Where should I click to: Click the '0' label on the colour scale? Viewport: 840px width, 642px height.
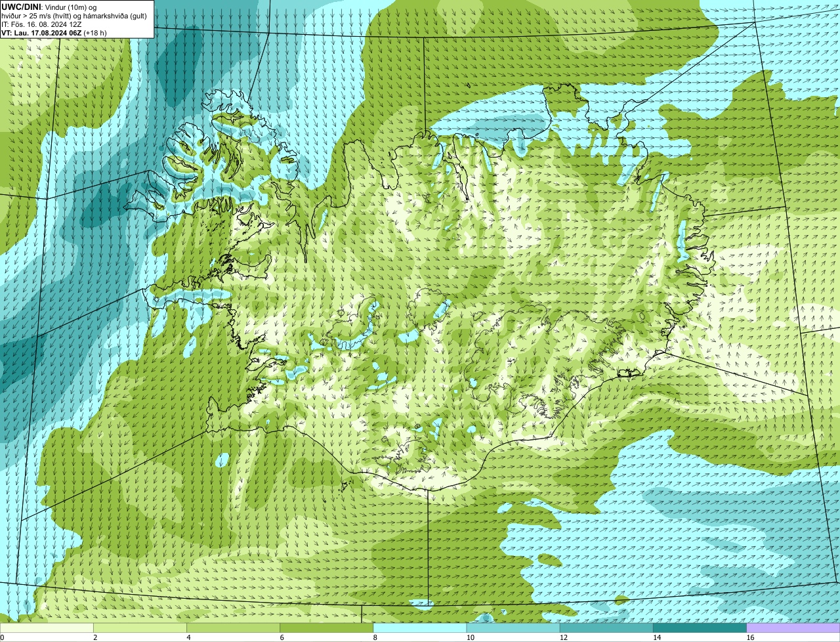click(x=3, y=637)
